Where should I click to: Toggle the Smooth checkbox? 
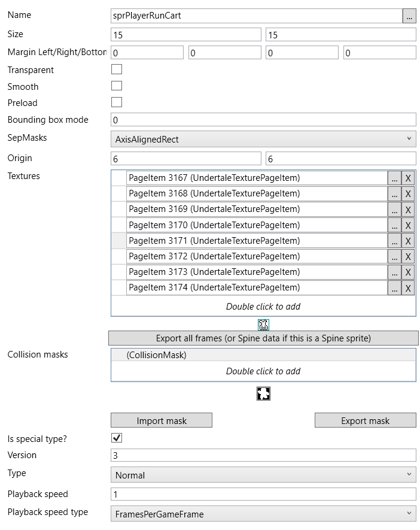pyautogui.click(x=117, y=86)
